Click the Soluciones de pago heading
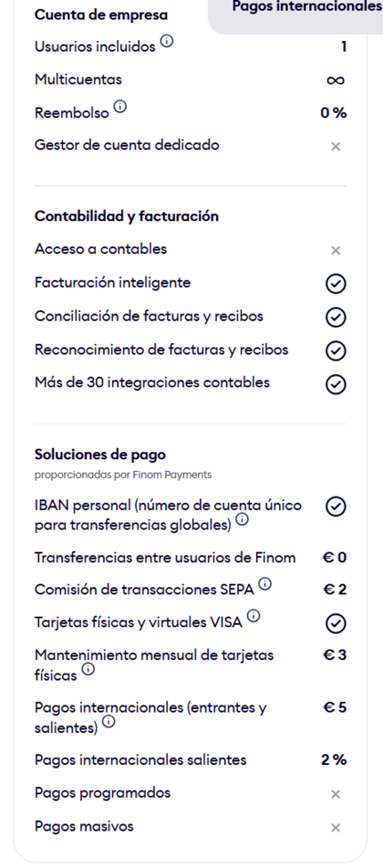383x868 pixels. click(100, 455)
